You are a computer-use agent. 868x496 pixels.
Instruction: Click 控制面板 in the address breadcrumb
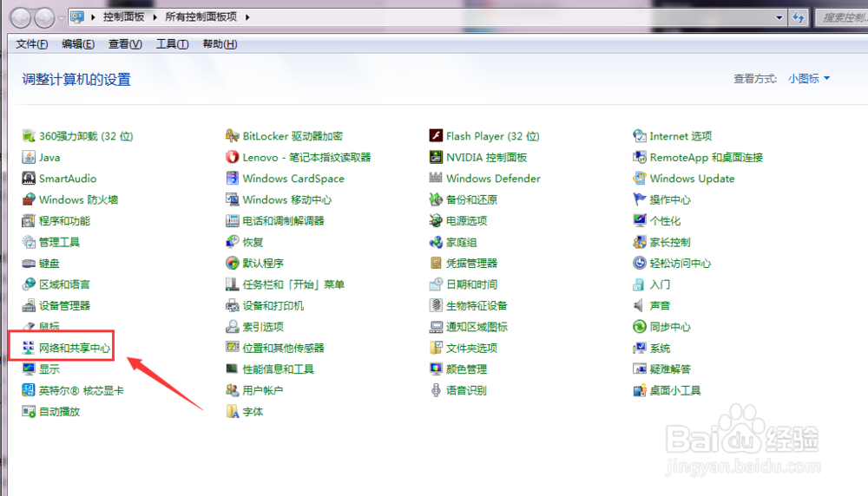click(x=123, y=17)
